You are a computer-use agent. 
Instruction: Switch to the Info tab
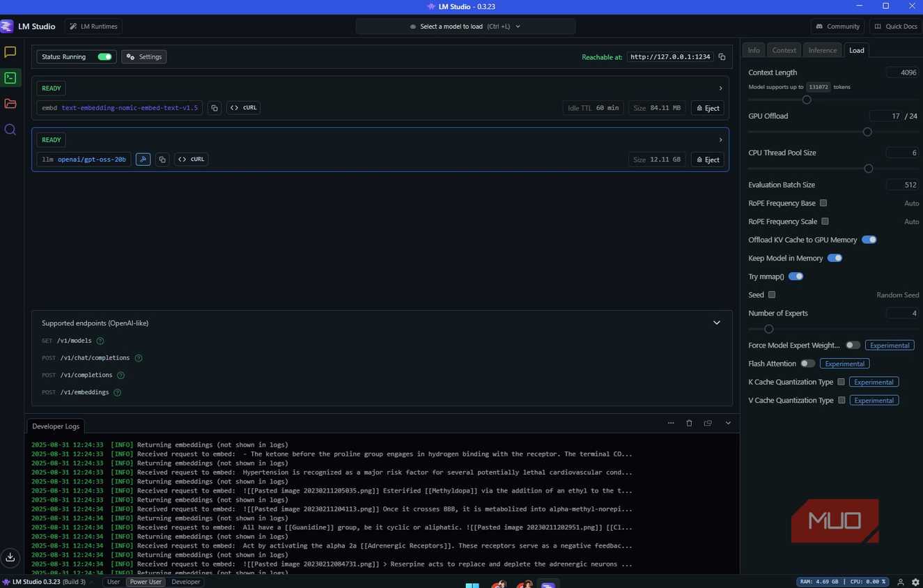click(x=754, y=50)
